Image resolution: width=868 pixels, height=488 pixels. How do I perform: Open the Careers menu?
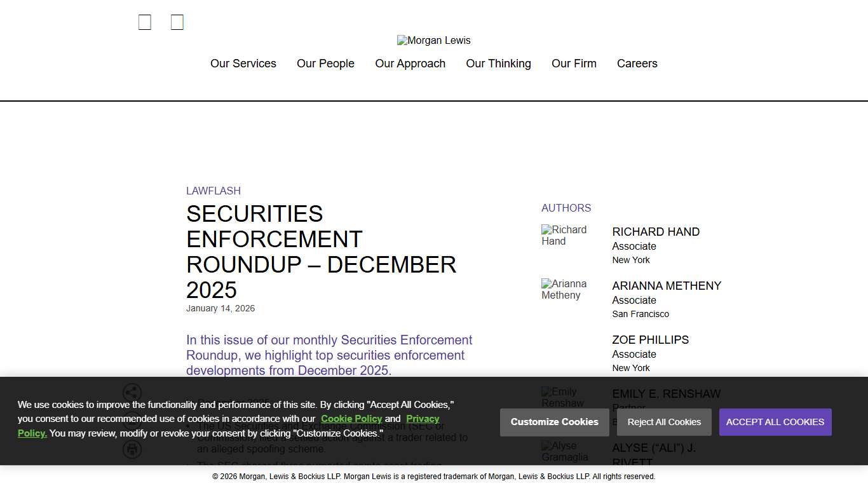click(x=637, y=64)
